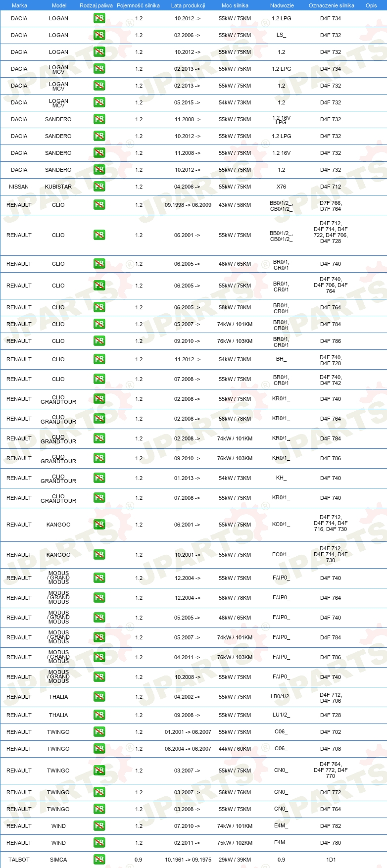This screenshot has width=387, height=868.
Task: Click fuel icon for Twingo 56kW / 76KM row
Action: pyautogui.click(x=99, y=792)
